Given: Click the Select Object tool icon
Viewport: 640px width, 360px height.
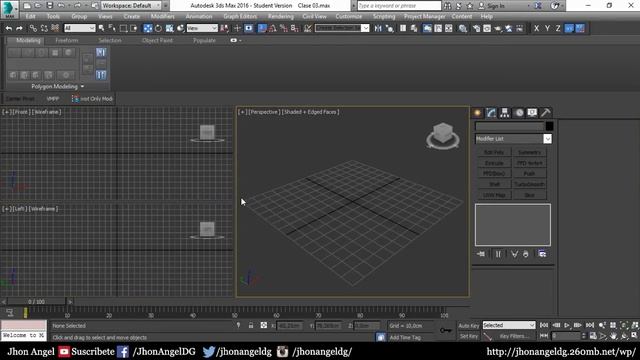Looking at the screenshot, I should point(102,28).
